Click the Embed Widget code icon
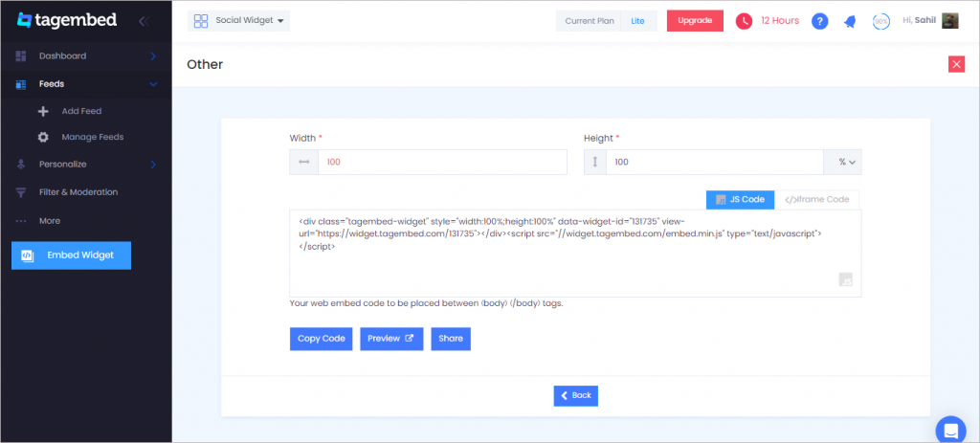This screenshot has height=443, width=980. point(27,255)
